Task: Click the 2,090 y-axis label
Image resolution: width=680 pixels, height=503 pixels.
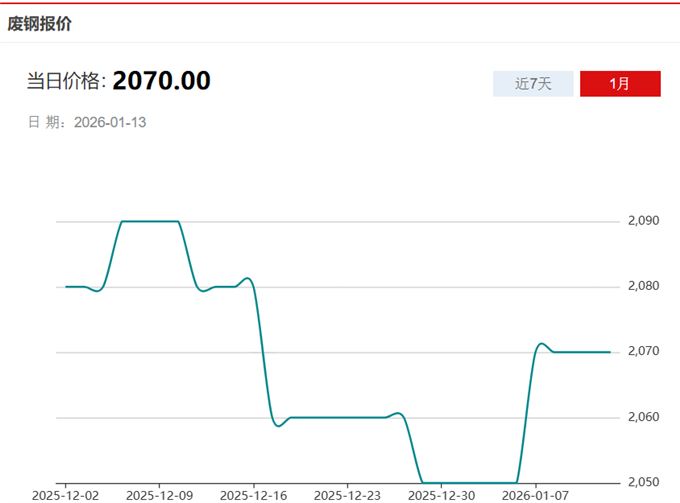Action: [x=641, y=221]
